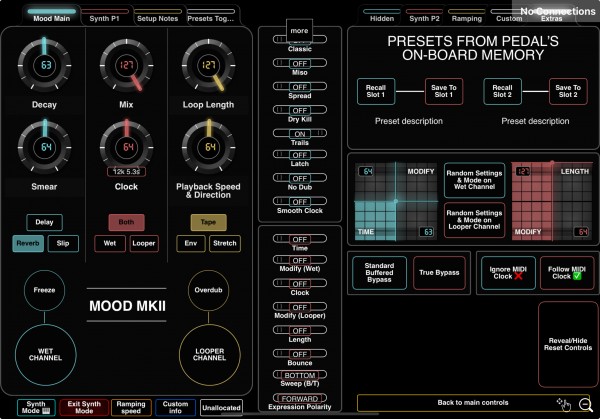This screenshot has height=419, width=600.
Task: Click the LENGTH/MODIFY XY pad
Action: click(552, 202)
